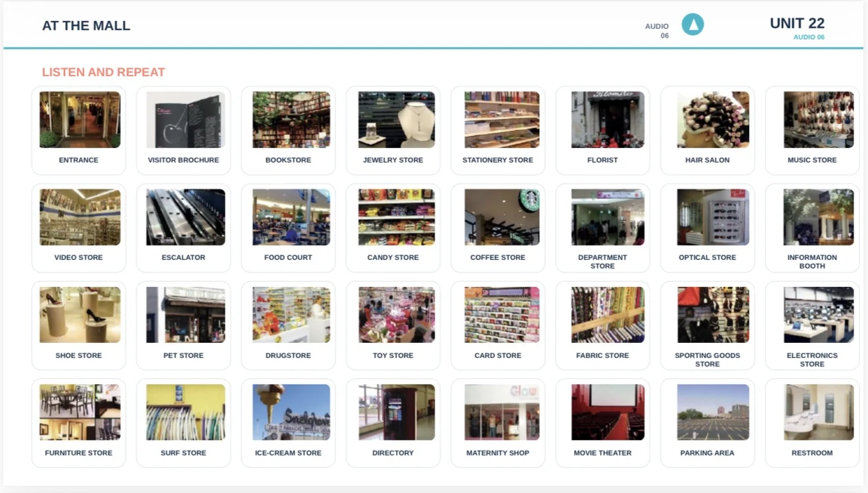Image resolution: width=868 pixels, height=493 pixels.
Task: Select the Movie Theater picture card
Action: click(602, 423)
